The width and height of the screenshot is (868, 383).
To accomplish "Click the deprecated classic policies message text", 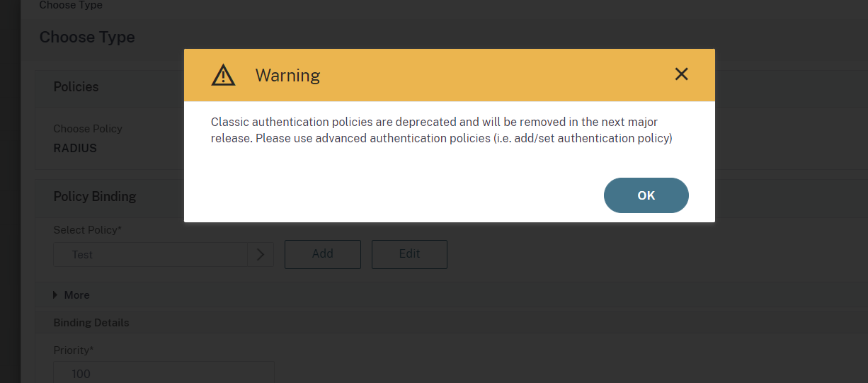I will pos(441,130).
